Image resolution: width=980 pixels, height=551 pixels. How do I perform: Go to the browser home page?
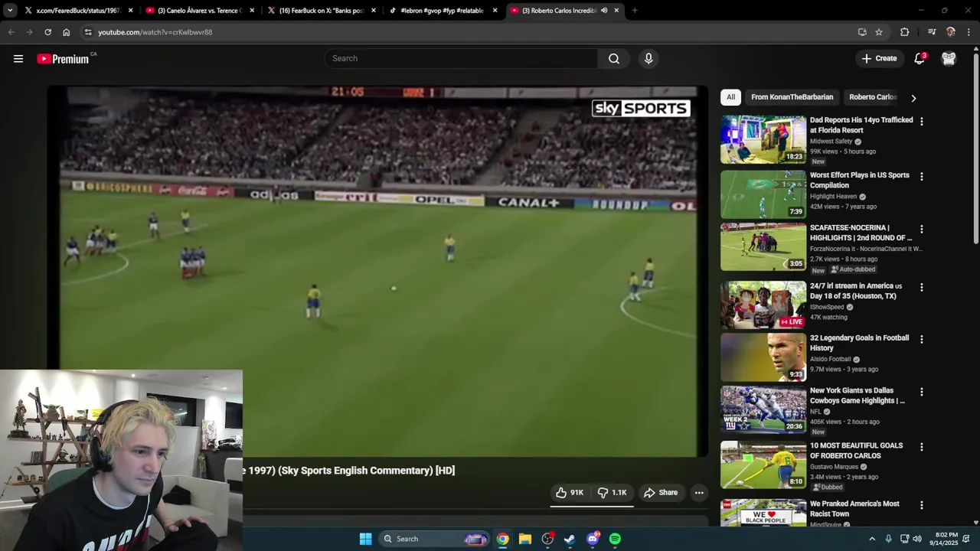[66, 32]
